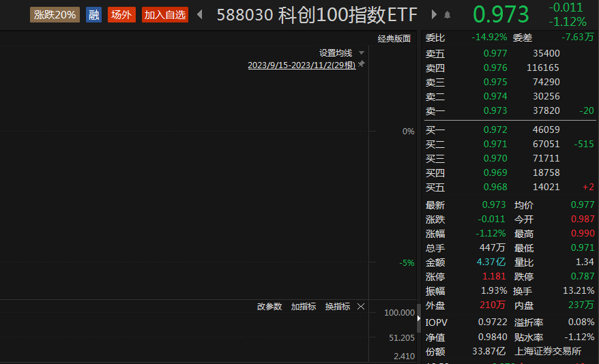Click the 总手 value 447万
This screenshot has width=599, height=364.
(x=493, y=248)
